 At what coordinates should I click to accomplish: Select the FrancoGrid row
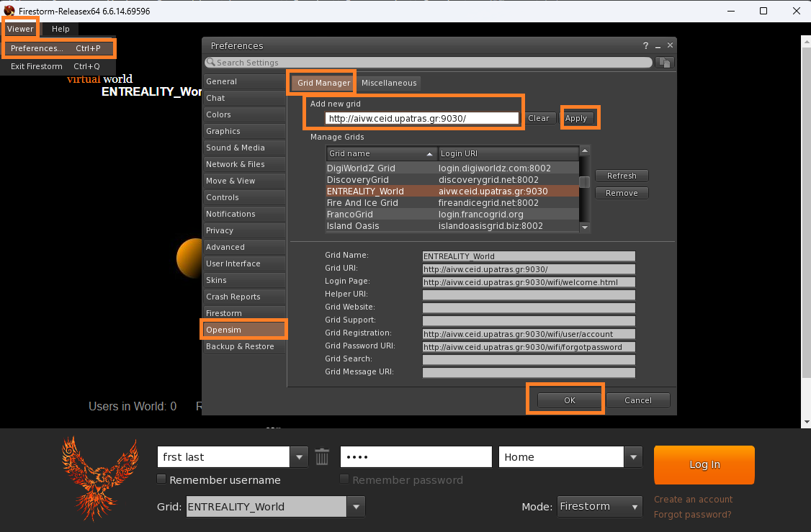[452, 214]
